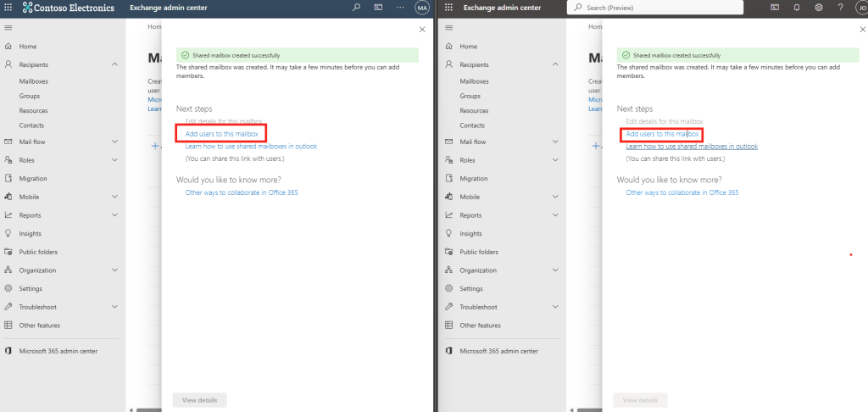Viewport: 868px width, 412px height.
Task: Open Learn how to use shared mailboxes link, left window
Action: coord(251,146)
